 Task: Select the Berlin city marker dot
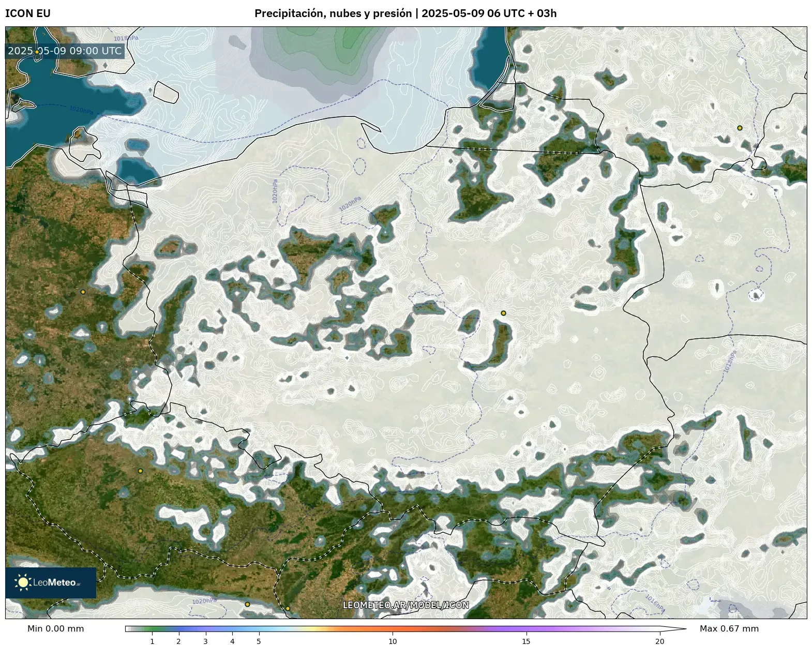tap(83, 292)
